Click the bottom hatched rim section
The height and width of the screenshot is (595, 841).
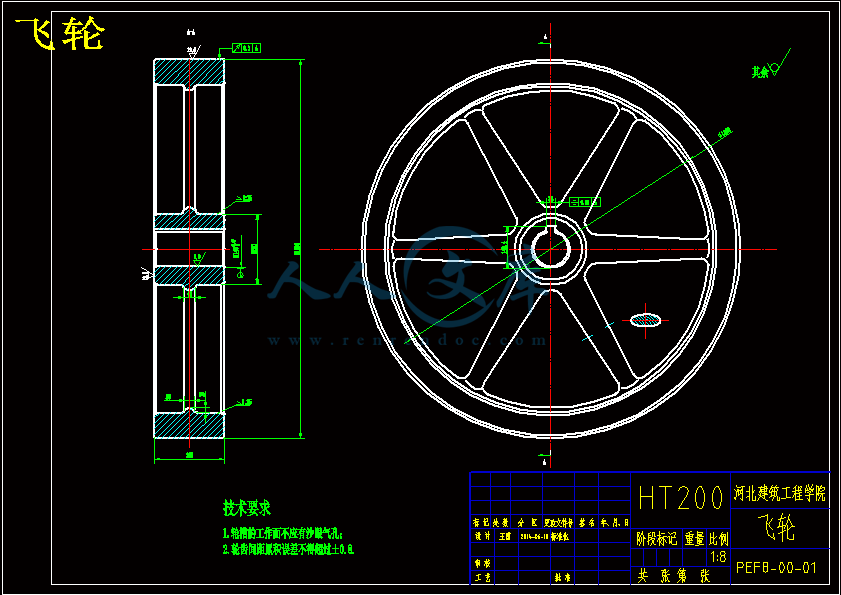[189, 425]
